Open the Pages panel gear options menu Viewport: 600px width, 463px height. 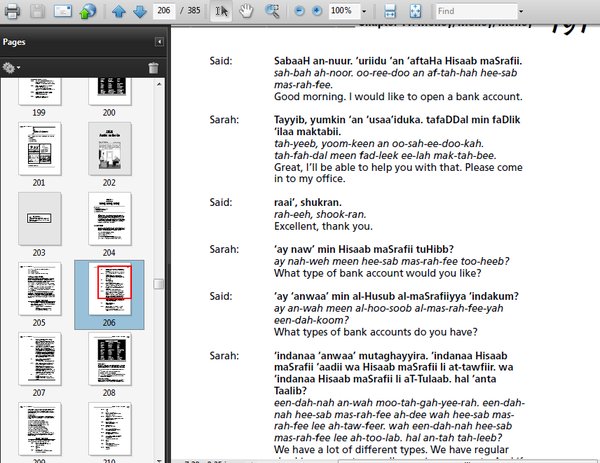11,68
